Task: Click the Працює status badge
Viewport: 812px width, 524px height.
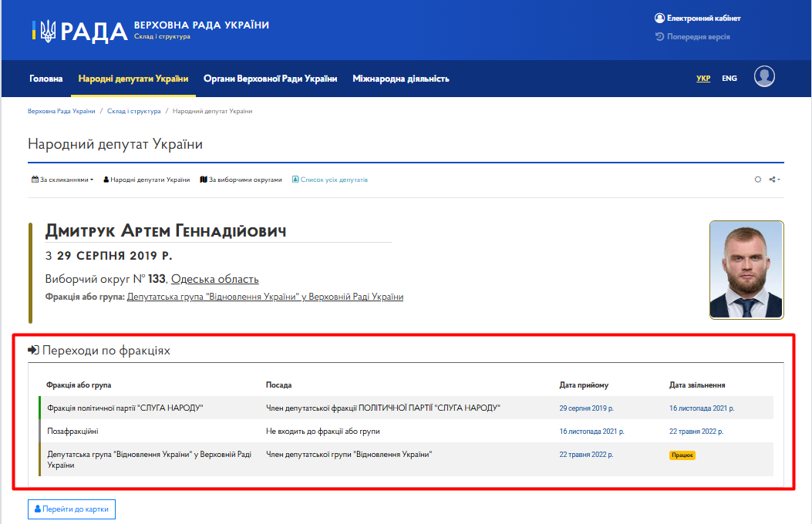Action: click(682, 455)
